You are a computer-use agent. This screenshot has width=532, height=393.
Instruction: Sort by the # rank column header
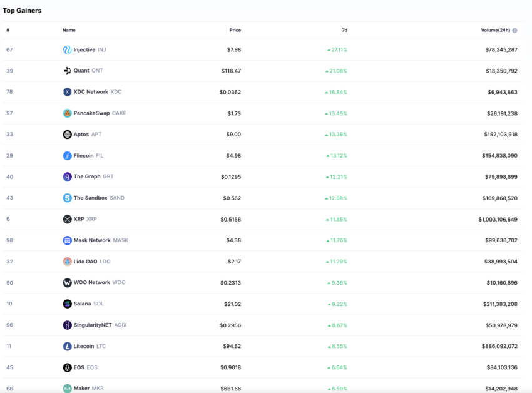coord(8,30)
